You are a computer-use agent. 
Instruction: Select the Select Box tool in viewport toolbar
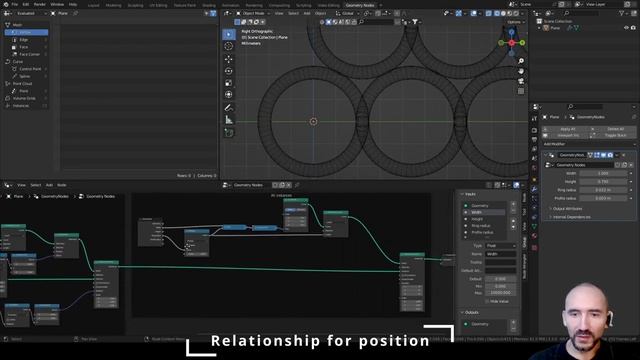[229, 34]
